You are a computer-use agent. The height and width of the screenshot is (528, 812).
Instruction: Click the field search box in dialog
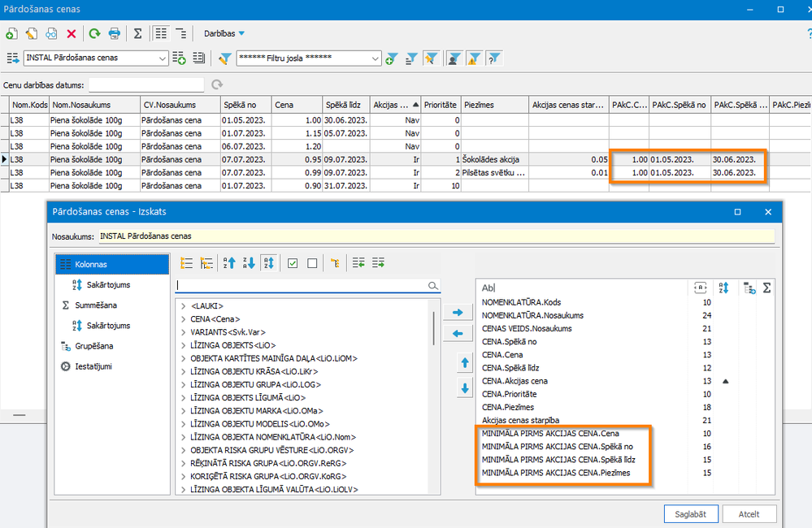click(x=307, y=286)
